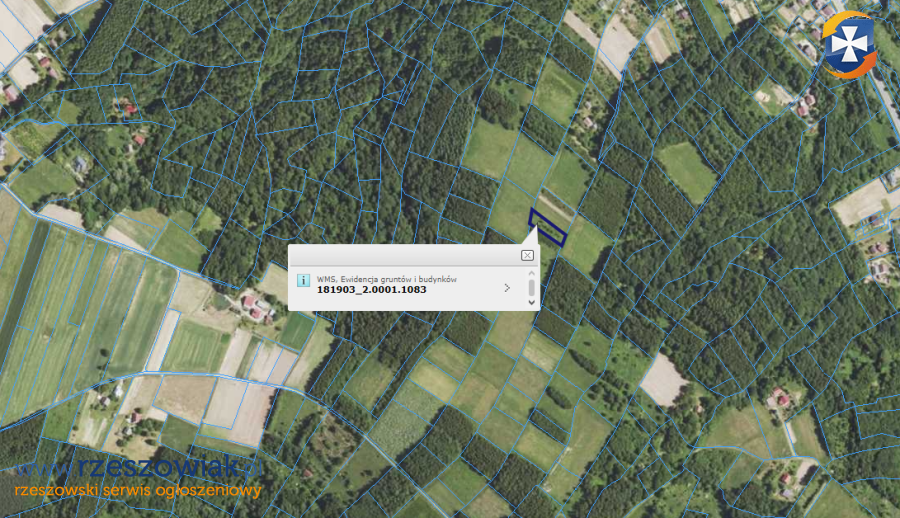Click the cross shield logo icon
Screen dimensions: 900x518
(x=851, y=43)
